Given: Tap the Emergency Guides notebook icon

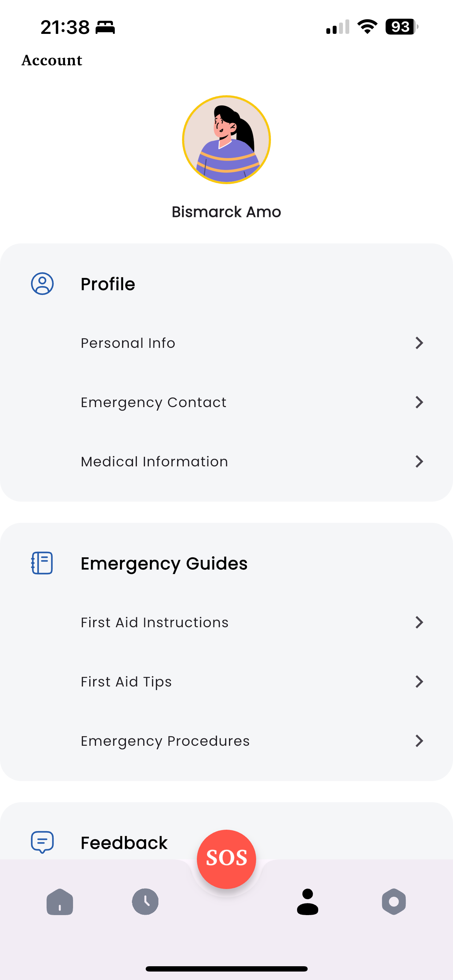Looking at the screenshot, I should click(42, 563).
